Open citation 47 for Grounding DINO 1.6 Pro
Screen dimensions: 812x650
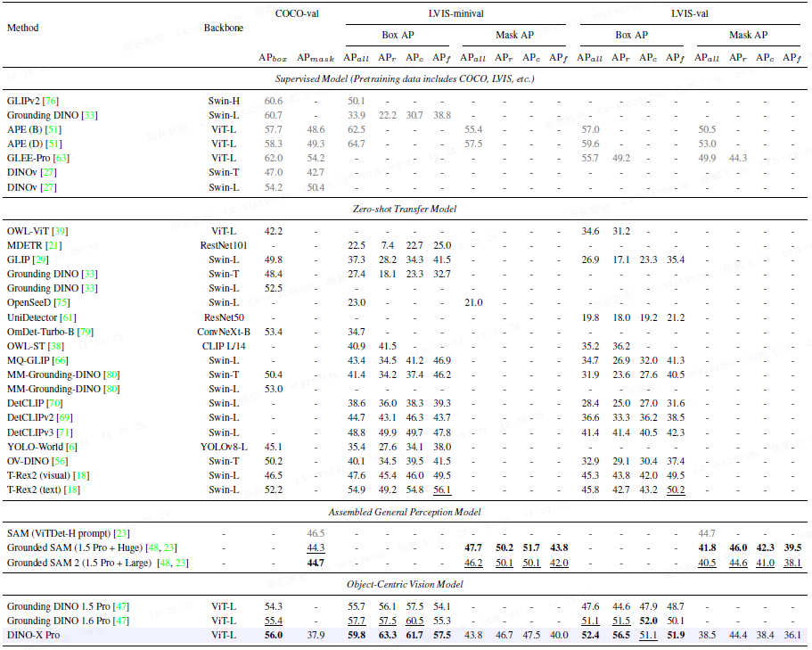pyautogui.click(x=120, y=621)
